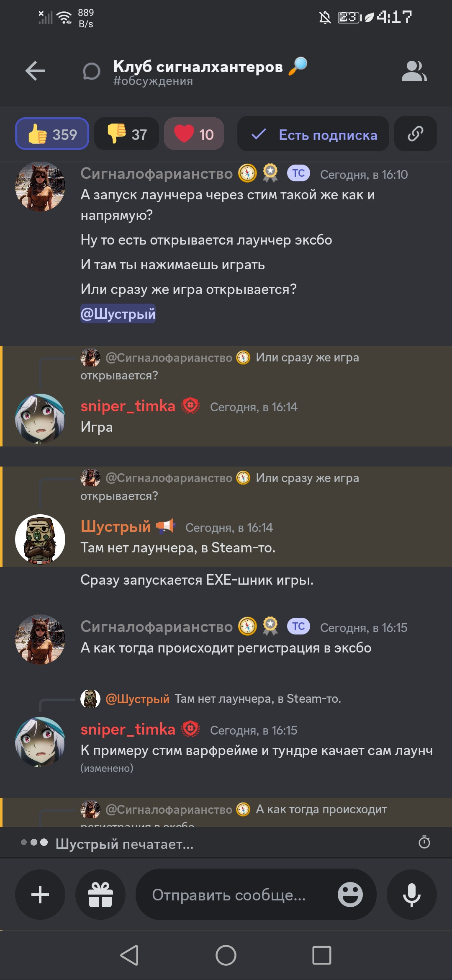452x980 pixels.
Task: Open the gift icon near the message box
Action: coord(100,895)
